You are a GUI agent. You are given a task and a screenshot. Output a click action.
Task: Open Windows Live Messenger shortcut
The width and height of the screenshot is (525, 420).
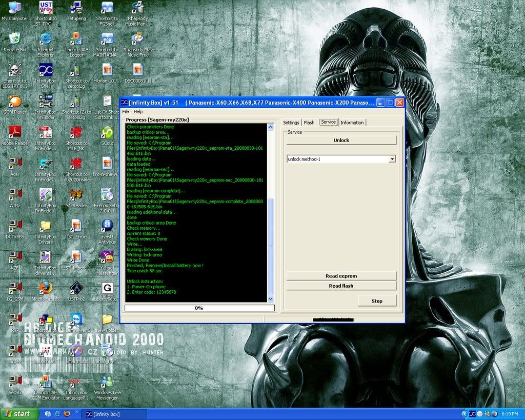click(x=107, y=382)
